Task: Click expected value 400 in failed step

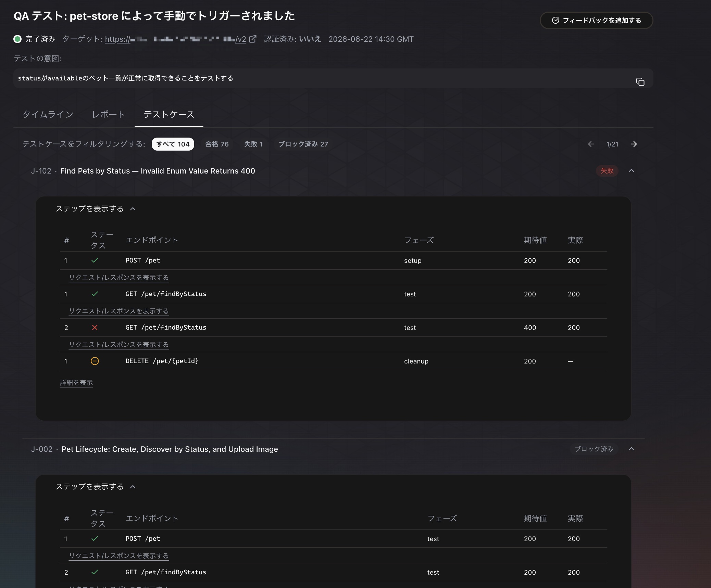Action: click(x=530, y=328)
